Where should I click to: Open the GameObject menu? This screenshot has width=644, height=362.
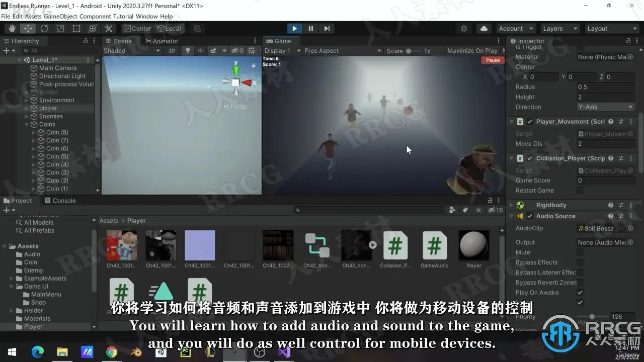[x=60, y=17]
